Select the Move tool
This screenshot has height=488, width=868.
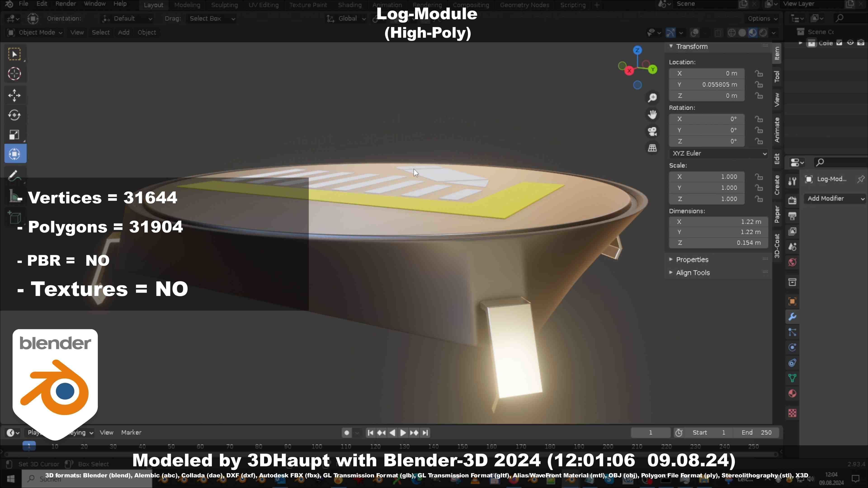(14, 95)
